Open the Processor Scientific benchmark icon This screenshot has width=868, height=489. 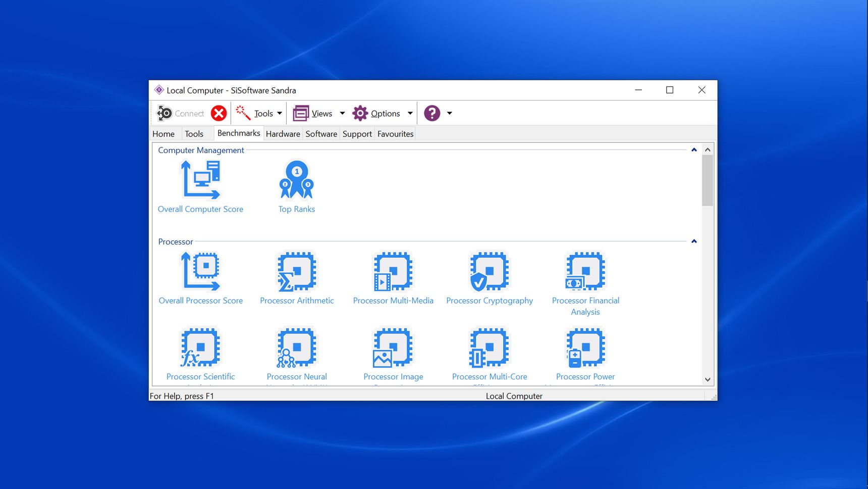coord(200,349)
